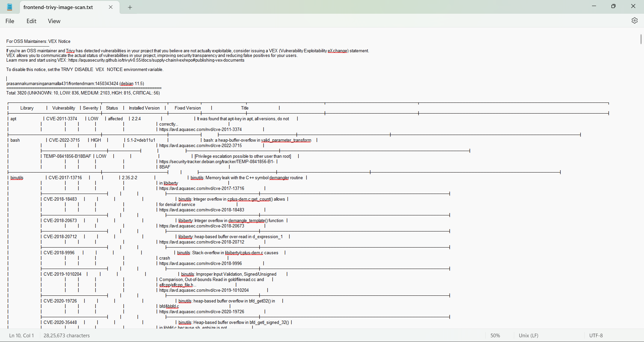
Task: Open the File menu
Action: coord(10,21)
